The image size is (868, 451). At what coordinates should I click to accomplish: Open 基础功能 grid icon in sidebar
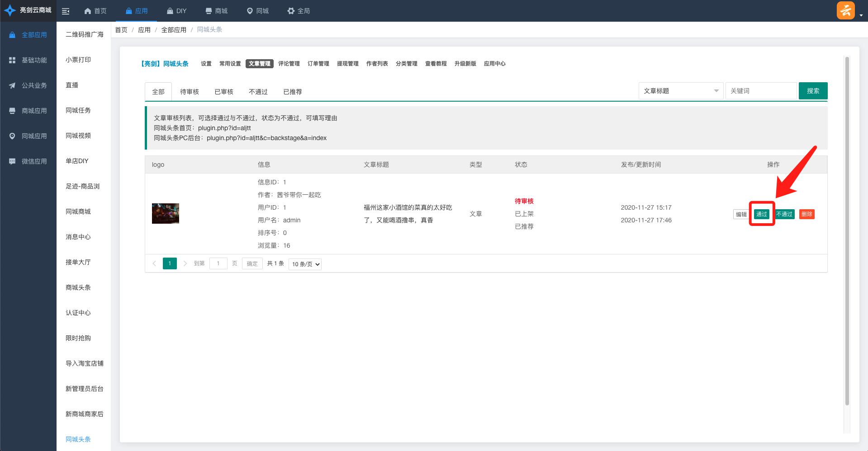pos(12,60)
